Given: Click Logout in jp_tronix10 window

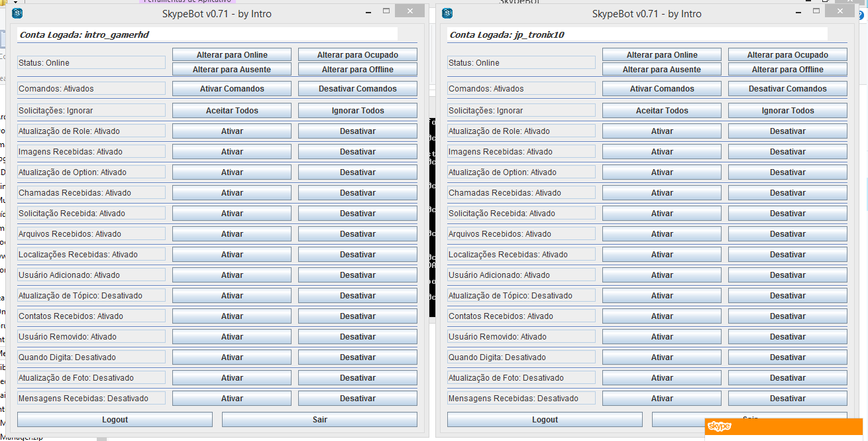Looking at the screenshot, I should coord(545,419).
